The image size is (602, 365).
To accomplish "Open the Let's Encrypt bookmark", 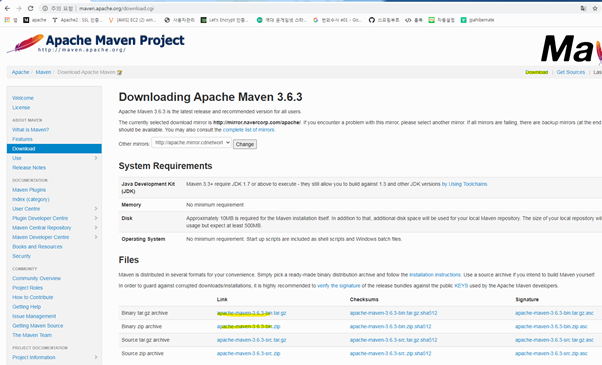I will (x=225, y=20).
